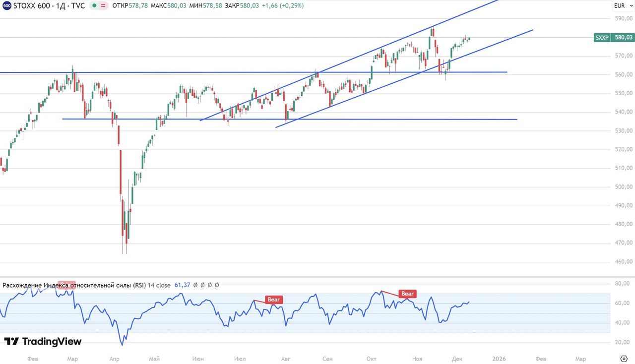Click the RSI value 61,37 in legend
The width and height of the screenshot is (635, 364).
[x=181, y=285]
